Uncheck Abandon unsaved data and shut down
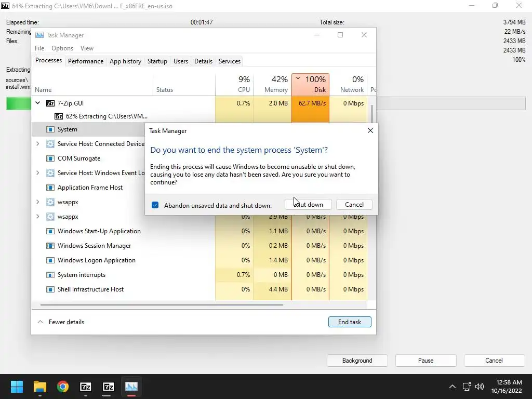 (155, 205)
